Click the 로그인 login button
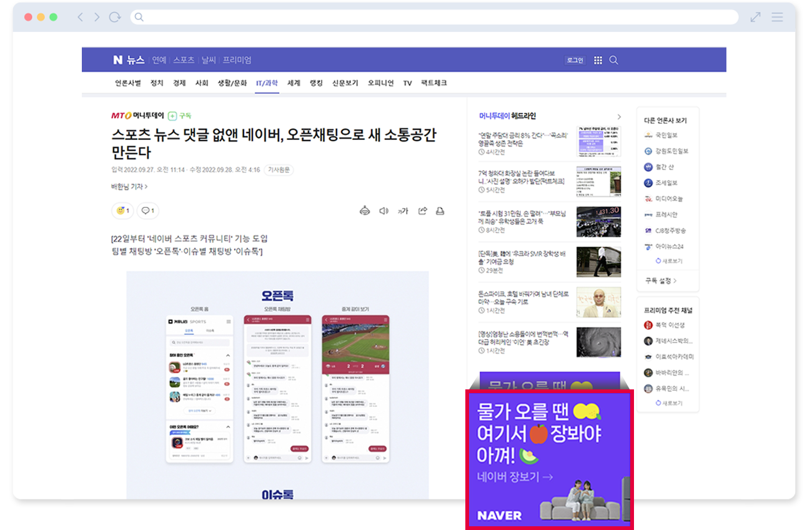The image size is (812, 530). click(x=575, y=60)
